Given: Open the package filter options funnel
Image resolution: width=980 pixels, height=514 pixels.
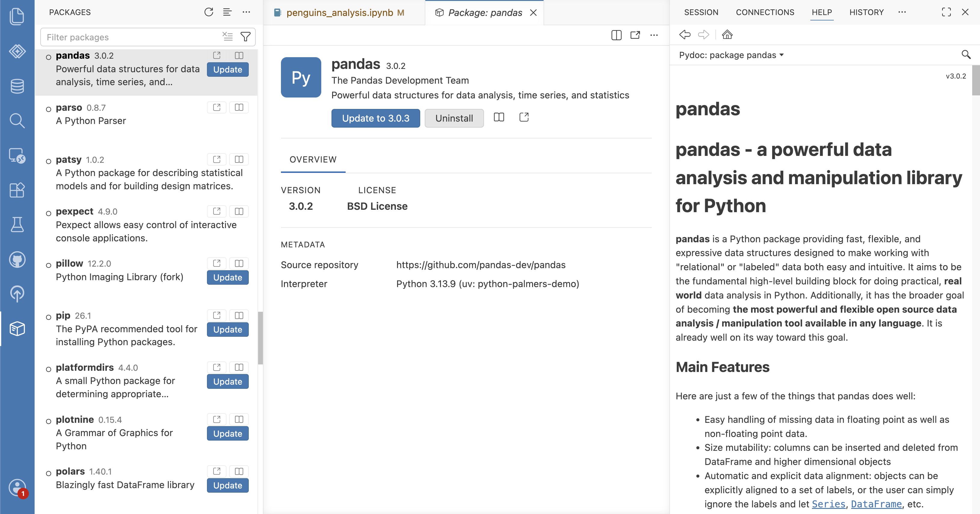Looking at the screenshot, I should [x=246, y=36].
